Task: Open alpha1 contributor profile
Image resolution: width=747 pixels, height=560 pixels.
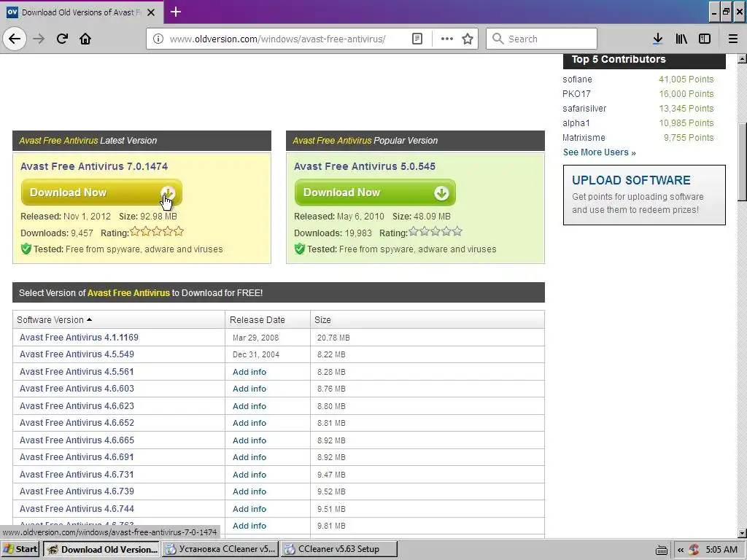Action: pyautogui.click(x=576, y=122)
